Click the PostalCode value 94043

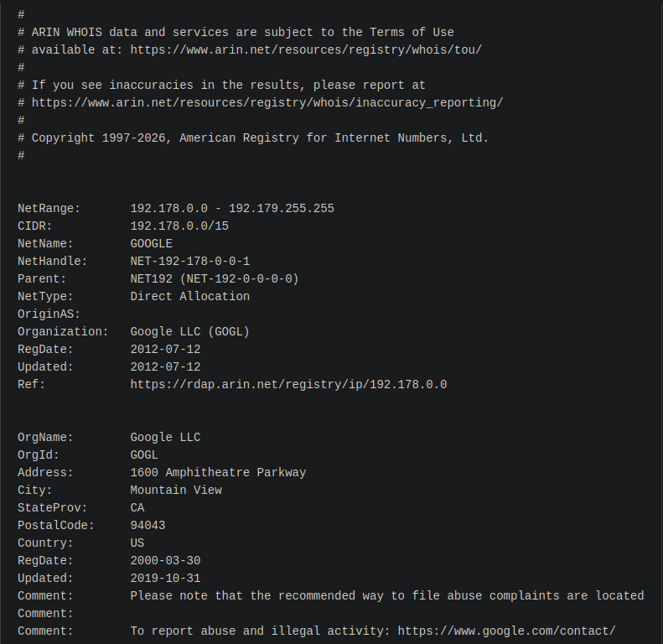click(x=148, y=525)
